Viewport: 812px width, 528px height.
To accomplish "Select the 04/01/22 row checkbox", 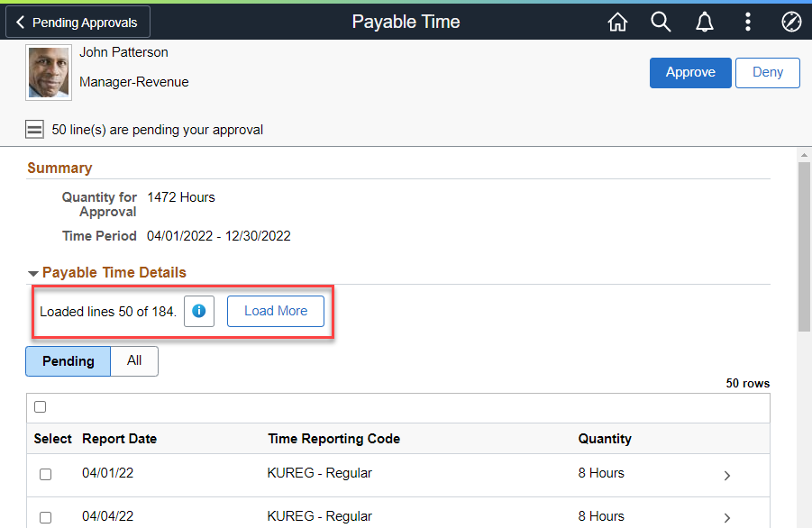I will coord(46,474).
